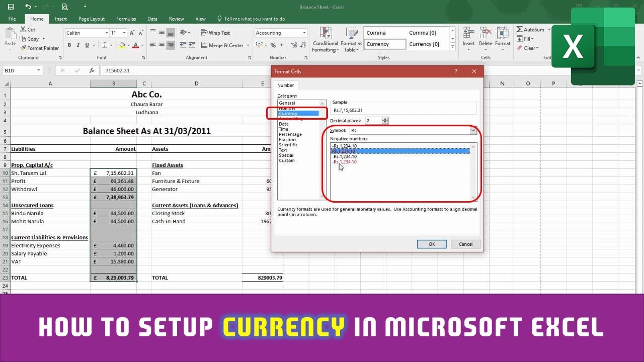This screenshot has width=644, height=362.
Task: Switch to the Page Layout tab
Action: click(x=92, y=19)
